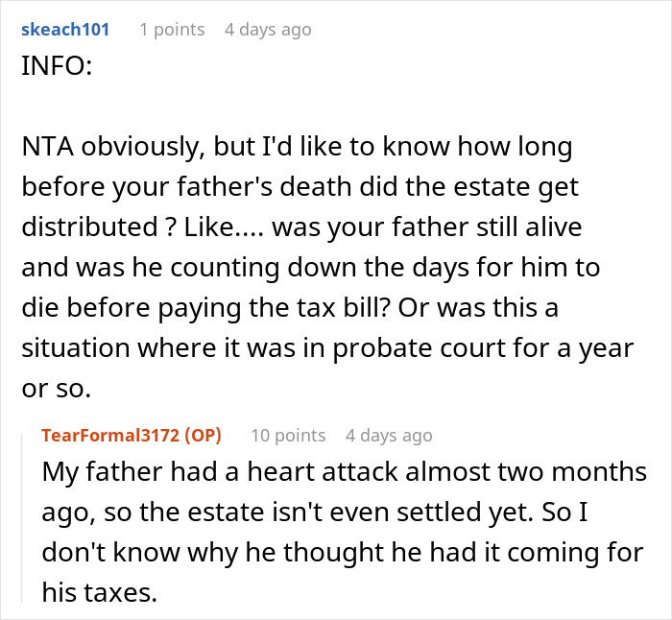Open skeach101's user profile
Viewport: 672px width, 620px height.
point(64,30)
